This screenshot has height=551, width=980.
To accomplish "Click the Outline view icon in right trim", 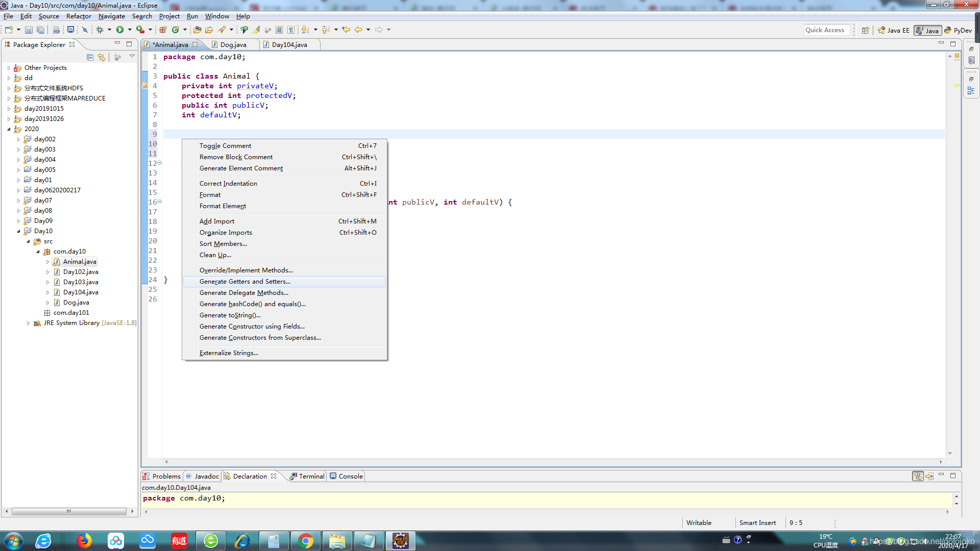I will pos(971,91).
